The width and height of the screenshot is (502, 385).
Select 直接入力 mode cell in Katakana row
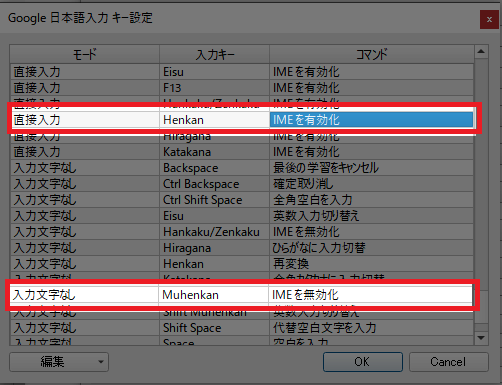point(85,152)
